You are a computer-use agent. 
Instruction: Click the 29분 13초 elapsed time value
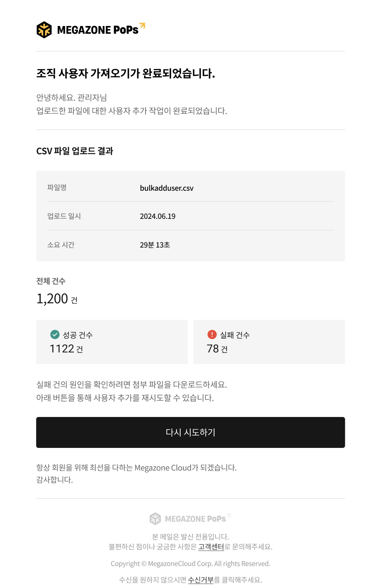click(x=155, y=245)
